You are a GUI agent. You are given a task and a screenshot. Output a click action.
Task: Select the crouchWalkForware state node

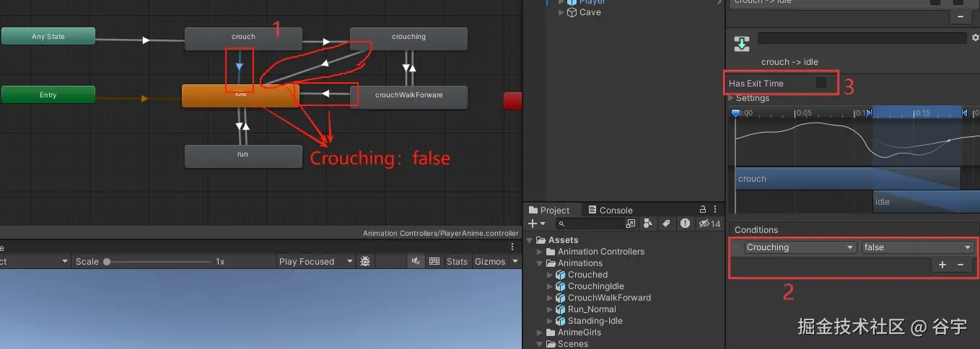click(408, 97)
